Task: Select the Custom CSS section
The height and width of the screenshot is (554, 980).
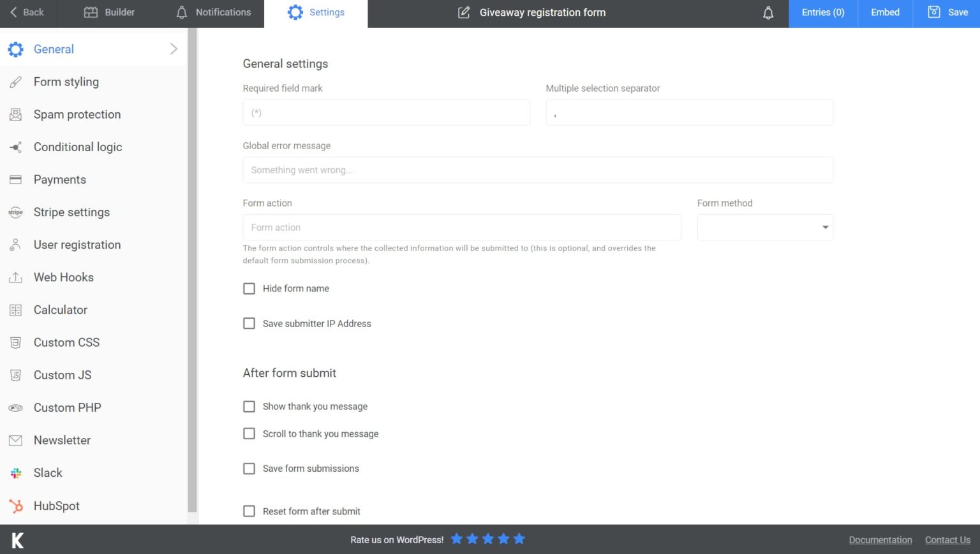Action: [x=66, y=342]
